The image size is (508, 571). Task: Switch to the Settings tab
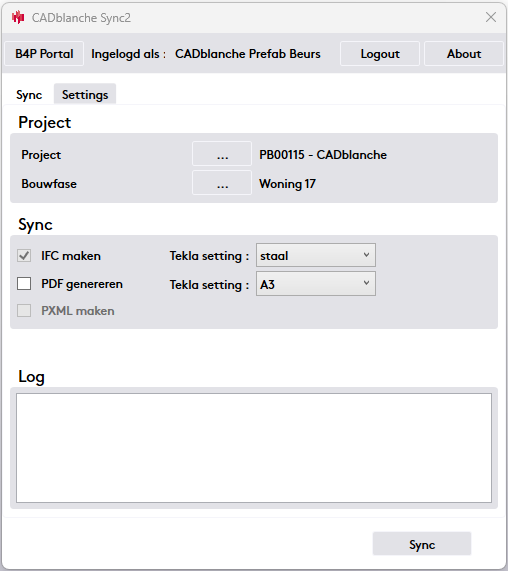(85, 95)
